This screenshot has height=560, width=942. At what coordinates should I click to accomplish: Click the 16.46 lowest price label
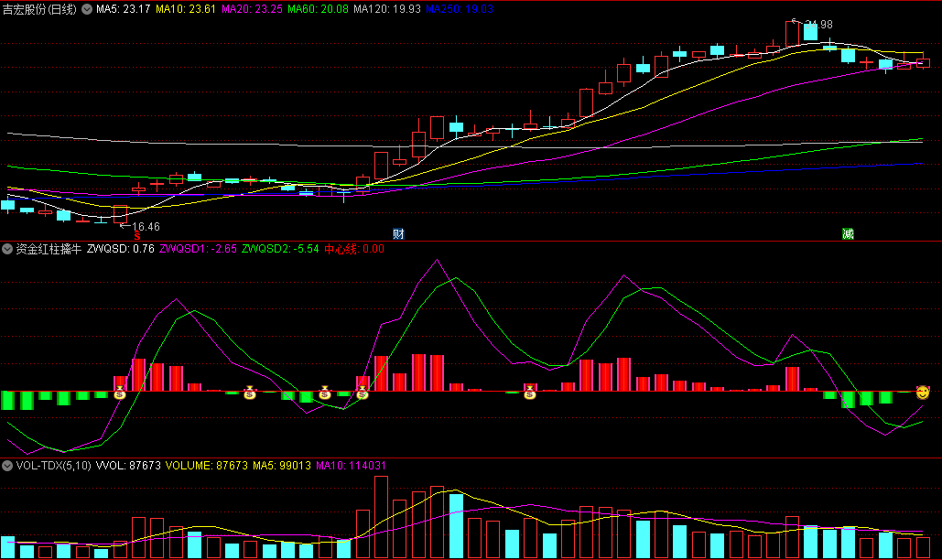pos(146,227)
